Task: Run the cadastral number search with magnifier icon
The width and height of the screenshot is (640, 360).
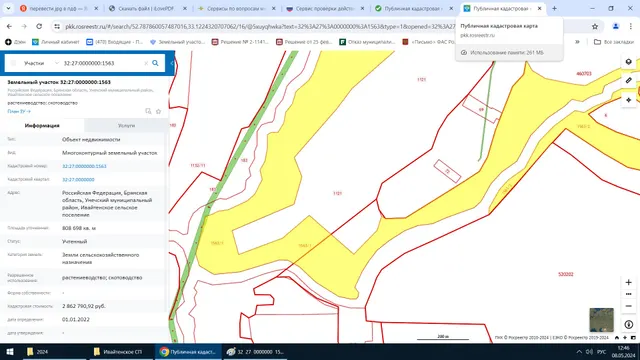Action: pos(155,63)
